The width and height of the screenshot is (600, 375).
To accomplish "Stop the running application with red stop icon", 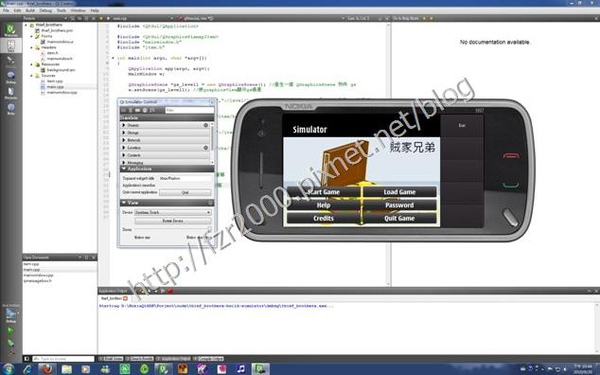I will point(171,291).
